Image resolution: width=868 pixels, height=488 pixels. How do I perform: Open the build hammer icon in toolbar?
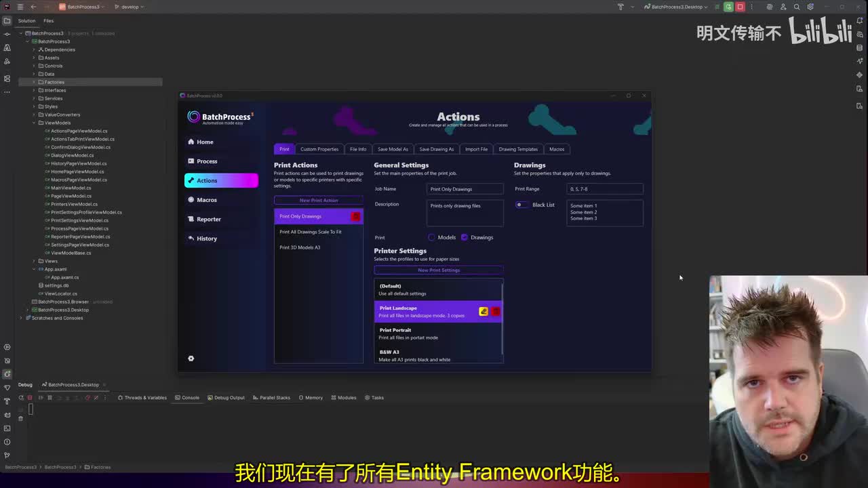[x=620, y=7]
